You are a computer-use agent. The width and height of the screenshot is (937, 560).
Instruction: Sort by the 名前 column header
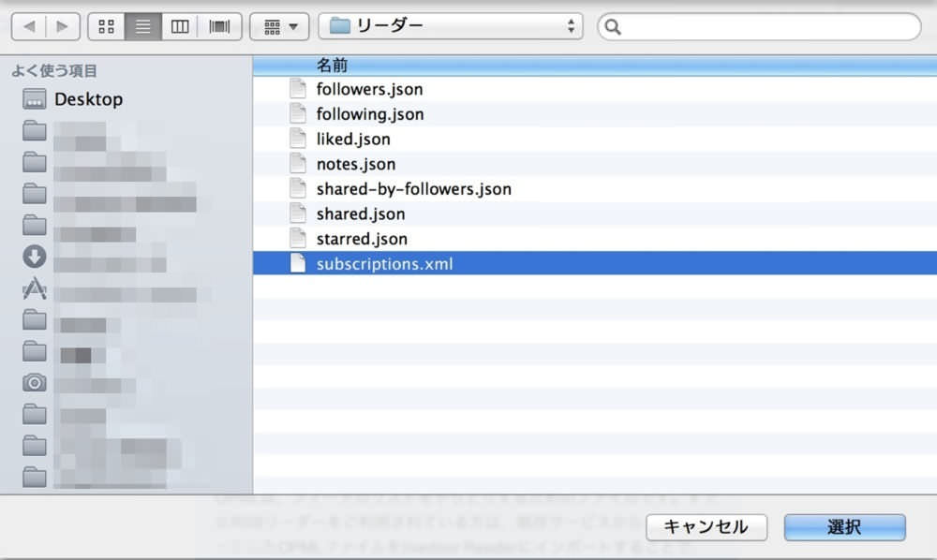click(x=595, y=65)
